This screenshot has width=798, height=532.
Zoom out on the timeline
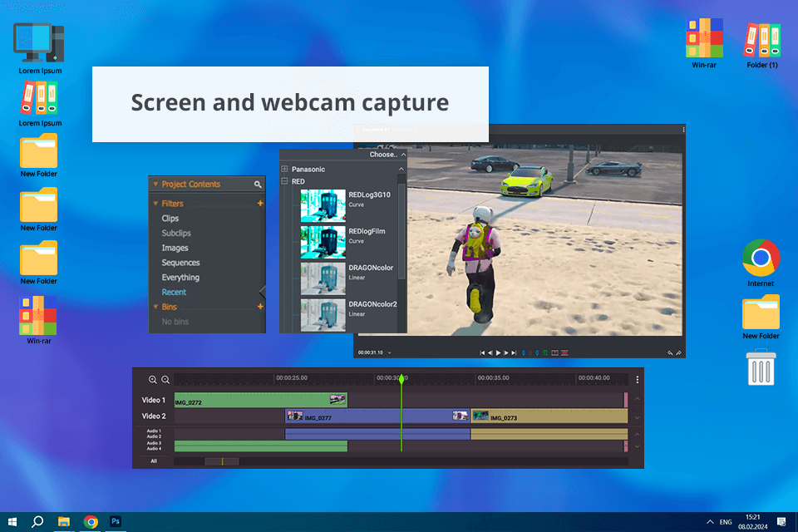click(165, 379)
